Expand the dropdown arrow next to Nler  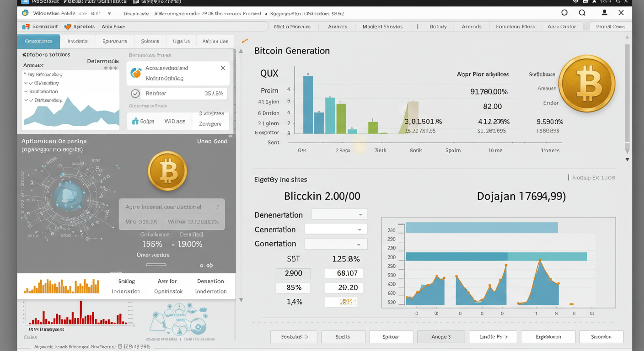point(109,14)
